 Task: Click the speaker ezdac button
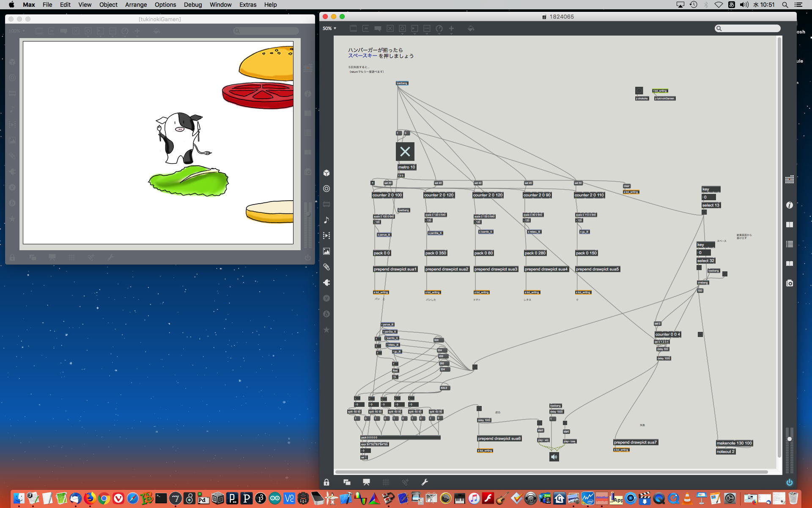coord(554,457)
